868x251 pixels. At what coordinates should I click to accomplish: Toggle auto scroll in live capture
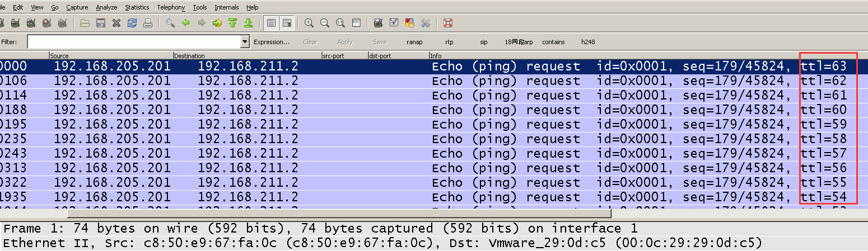(287, 23)
